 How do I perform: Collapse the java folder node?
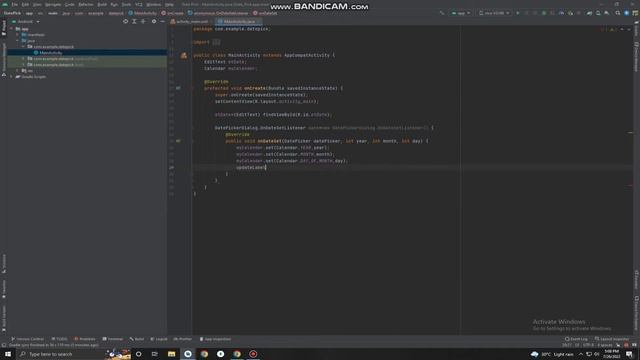pos(18,41)
